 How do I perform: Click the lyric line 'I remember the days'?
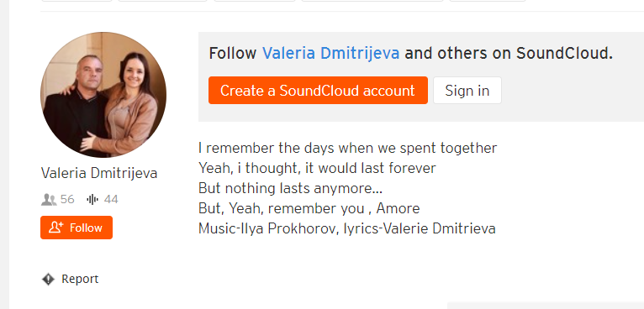pyautogui.click(x=347, y=148)
